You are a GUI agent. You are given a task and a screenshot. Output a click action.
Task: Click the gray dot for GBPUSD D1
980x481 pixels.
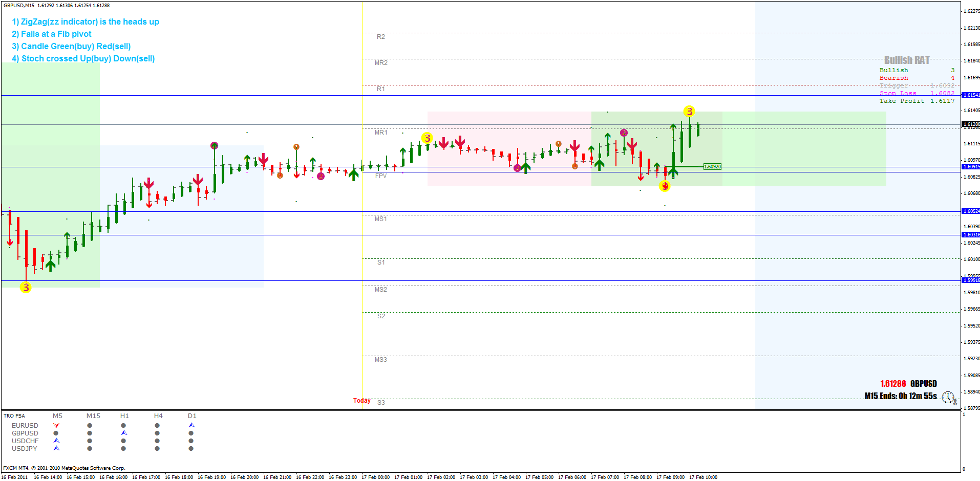pos(191,433)
